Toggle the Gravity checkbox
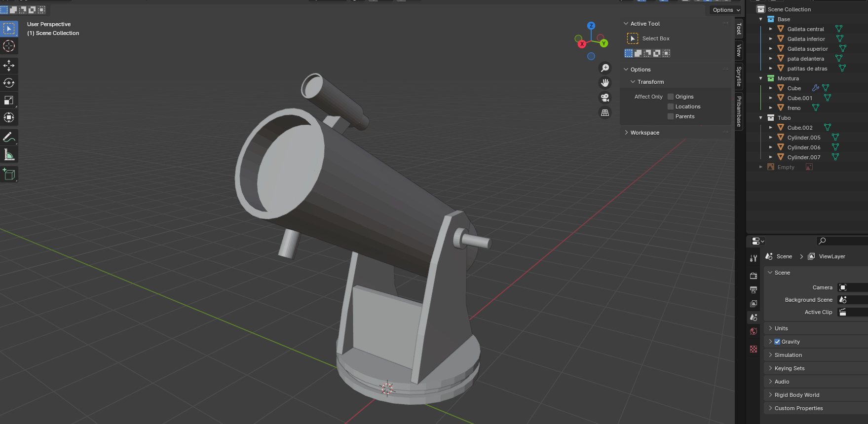Viewport: 868px width, 424px height. [x=777, y=342]
